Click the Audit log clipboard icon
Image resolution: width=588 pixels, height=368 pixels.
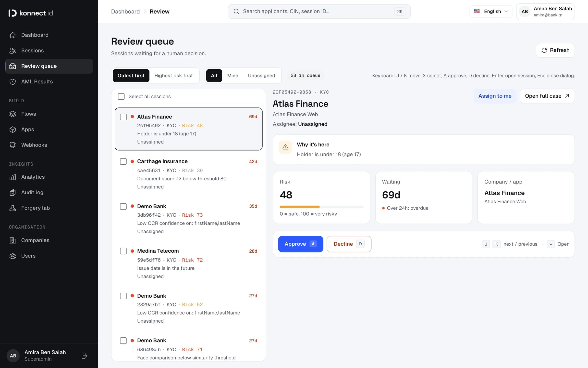tap(13, 193)
